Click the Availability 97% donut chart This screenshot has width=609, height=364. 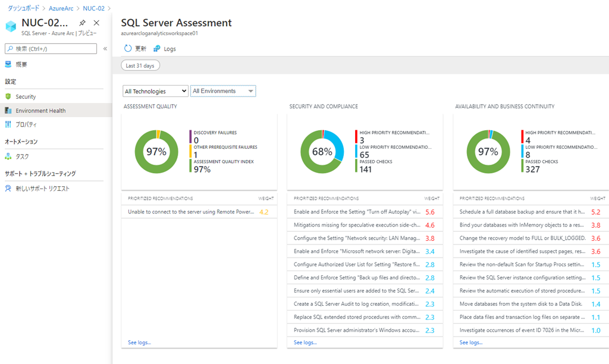(488, 152)
